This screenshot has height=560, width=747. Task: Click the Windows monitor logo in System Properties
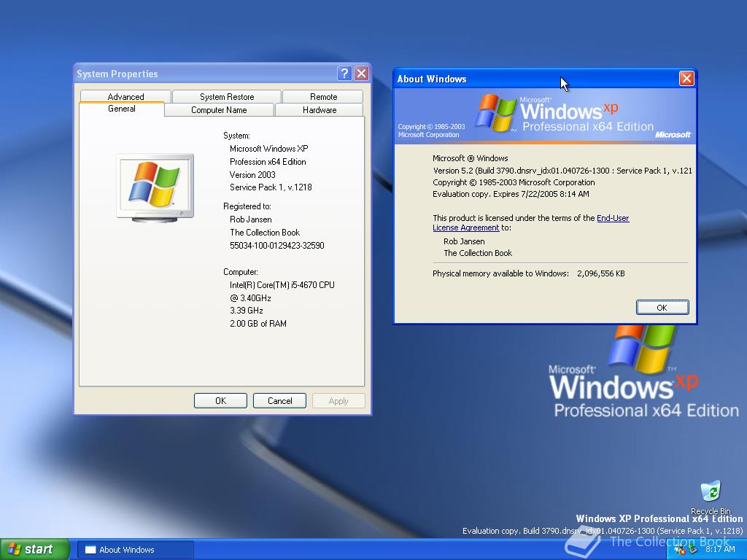[x=155, y=188]
